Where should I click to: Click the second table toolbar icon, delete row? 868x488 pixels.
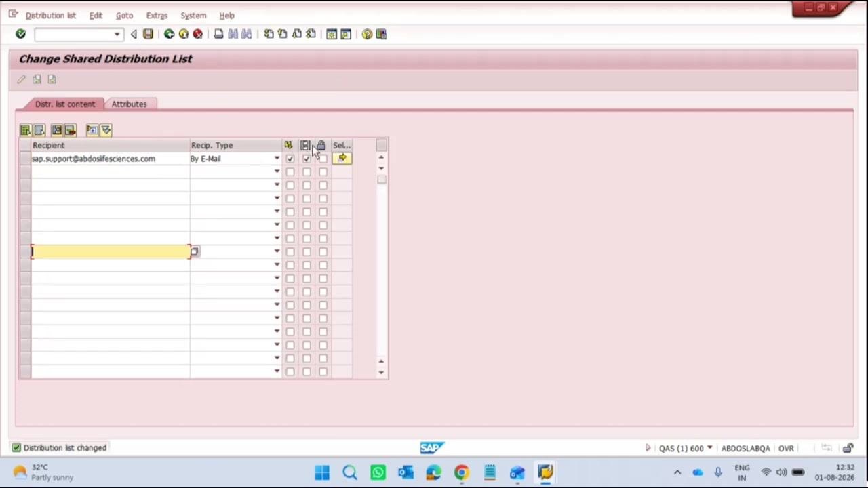pyautogui.click(x=39, y=130)
